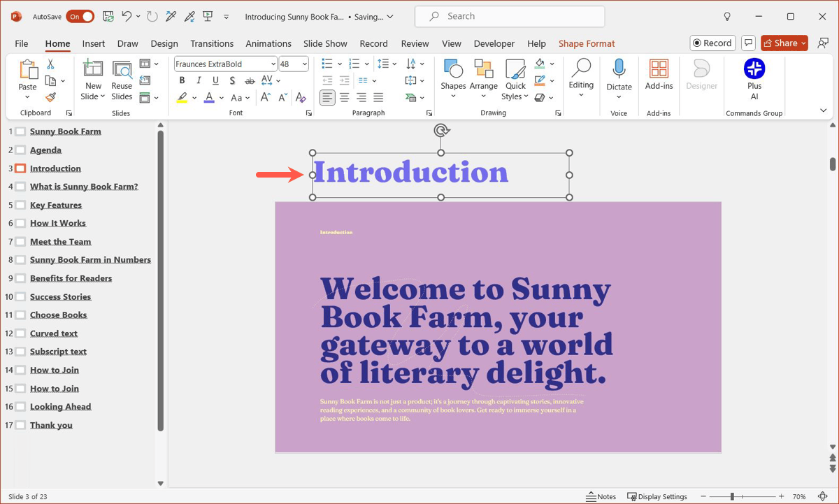Click the Introduction slide icon in outline
Image resolution: width=839 pixels, height=504 pixels.
(x=20, y=168)
